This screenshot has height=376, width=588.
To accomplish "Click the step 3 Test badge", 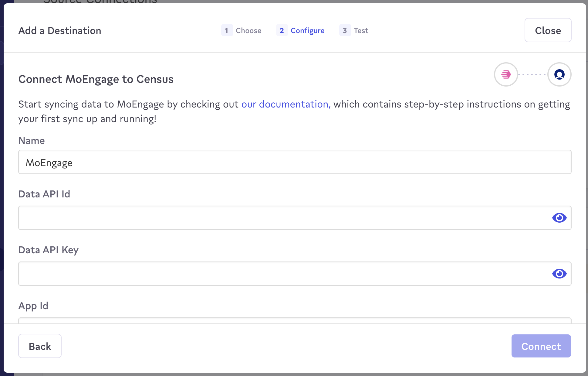I will pyautogui.click(x=345, y=30).
